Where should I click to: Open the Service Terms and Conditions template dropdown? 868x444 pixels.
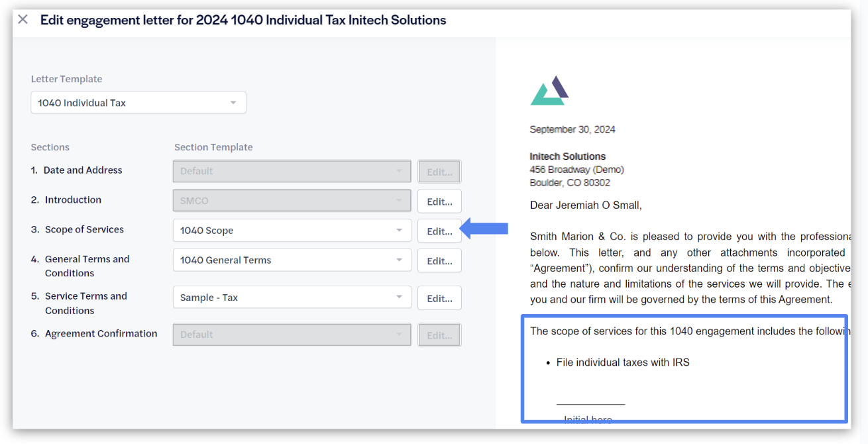[x=292, y=298]
